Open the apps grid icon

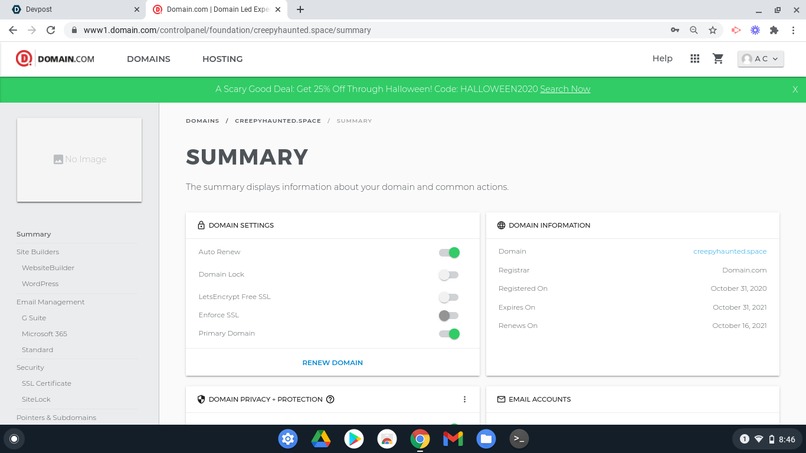[x=694, y=59]
